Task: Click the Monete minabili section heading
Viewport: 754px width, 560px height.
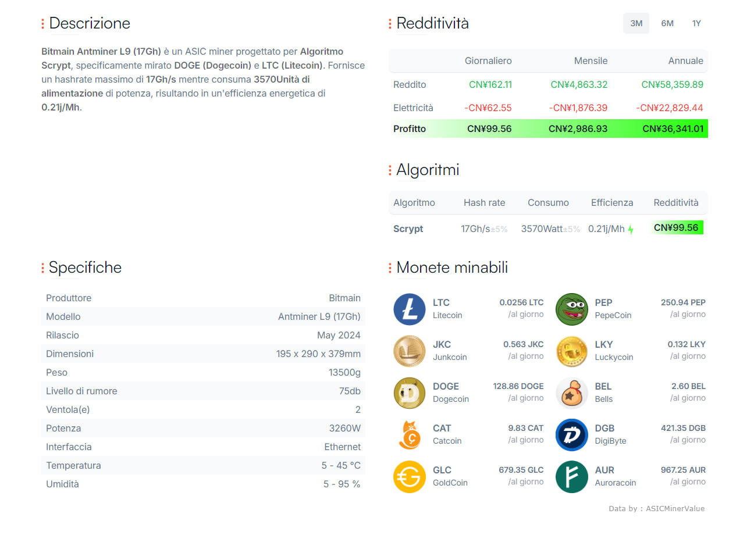Action: click(452, 267)
